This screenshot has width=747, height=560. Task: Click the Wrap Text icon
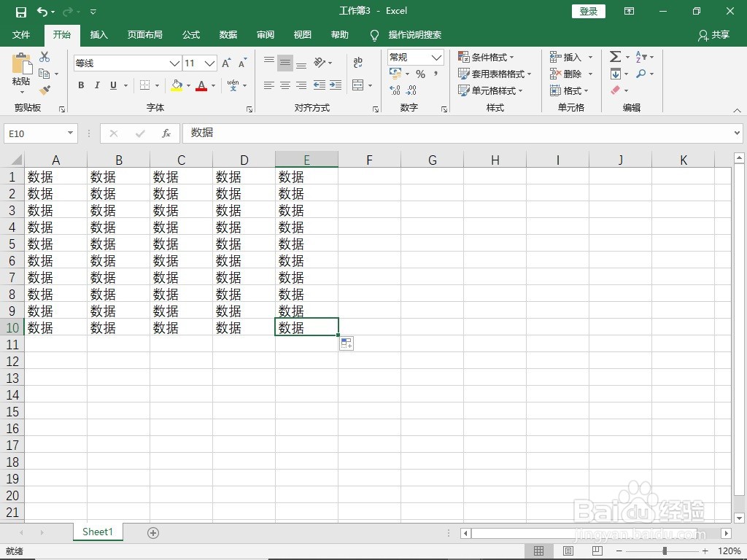[x=357, y=62]
